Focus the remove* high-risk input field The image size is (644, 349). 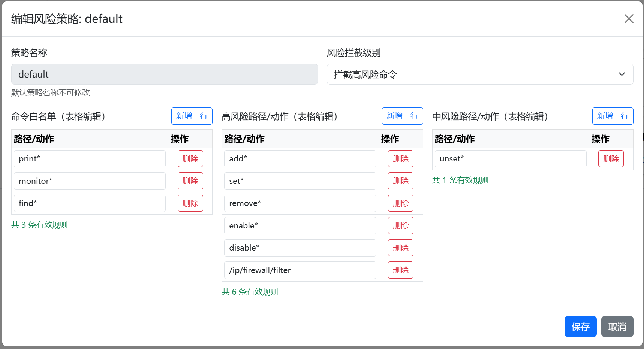pos(300,203)
